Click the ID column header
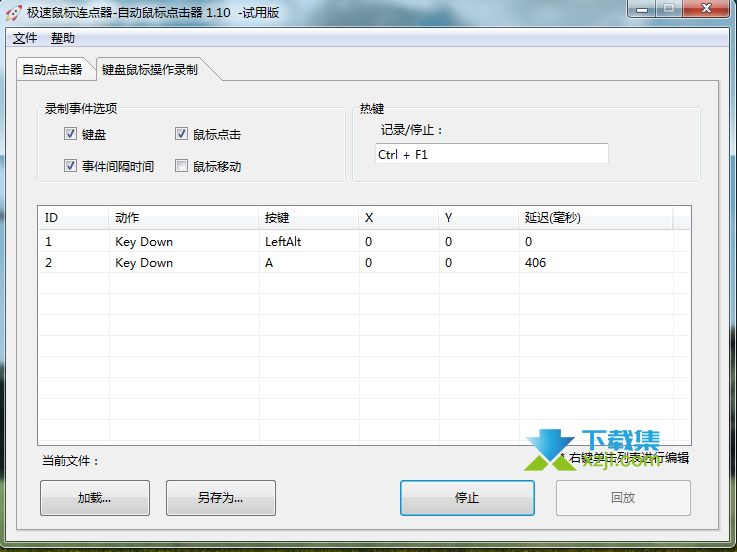 coord(74,218)
